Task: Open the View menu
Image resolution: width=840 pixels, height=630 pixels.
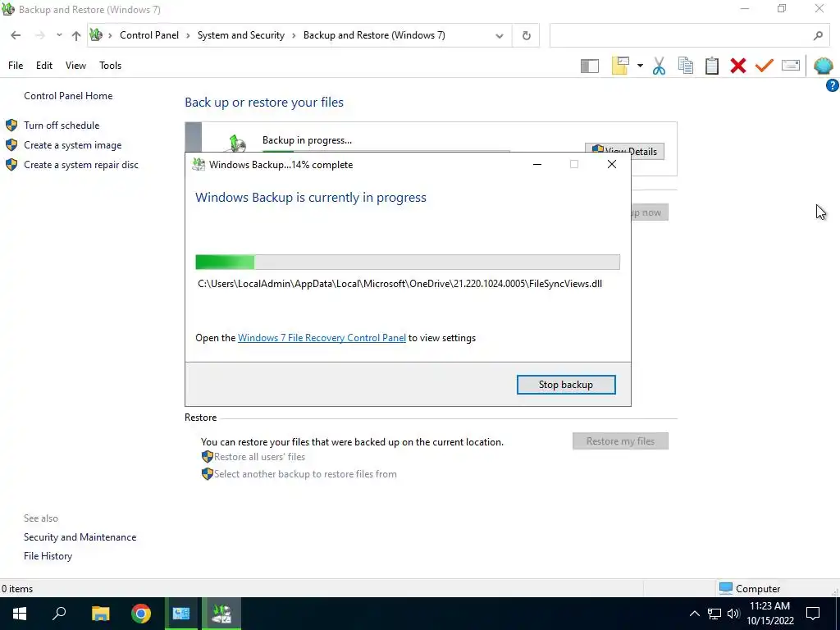Action: point(75,66)
